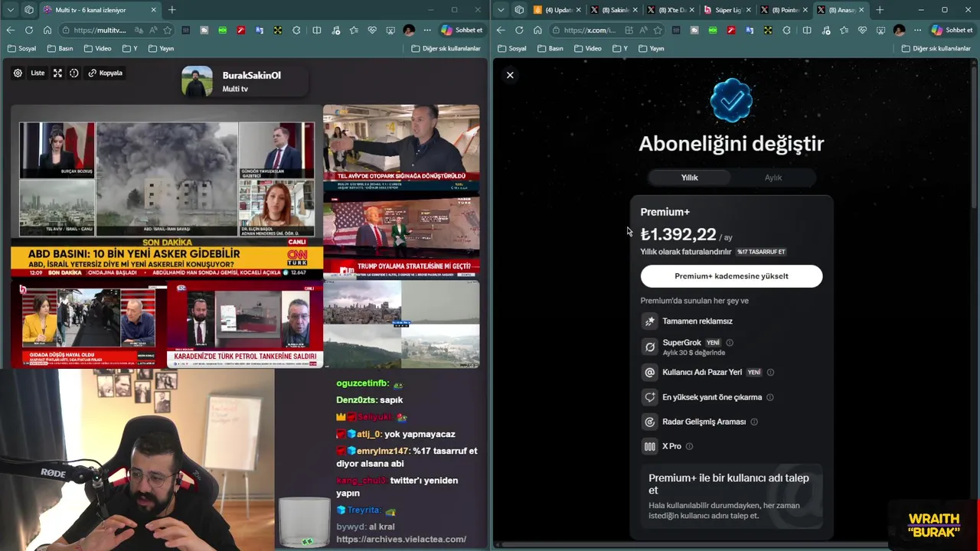Open Favorites list in left browser

point(354,30)
